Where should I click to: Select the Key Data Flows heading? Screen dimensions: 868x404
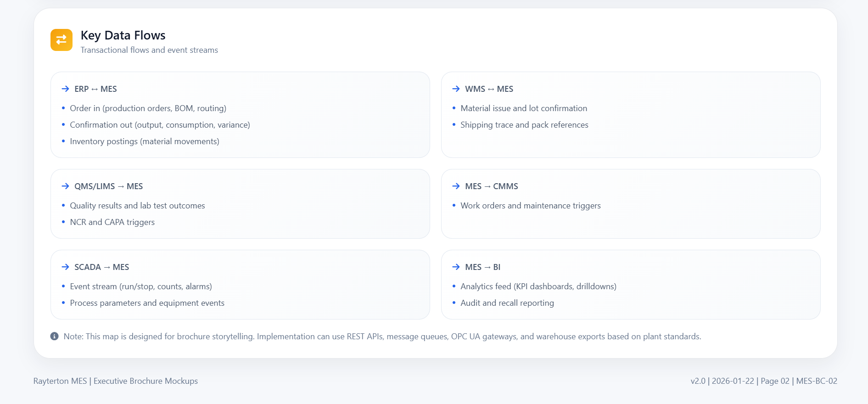[x=123, y=35]
